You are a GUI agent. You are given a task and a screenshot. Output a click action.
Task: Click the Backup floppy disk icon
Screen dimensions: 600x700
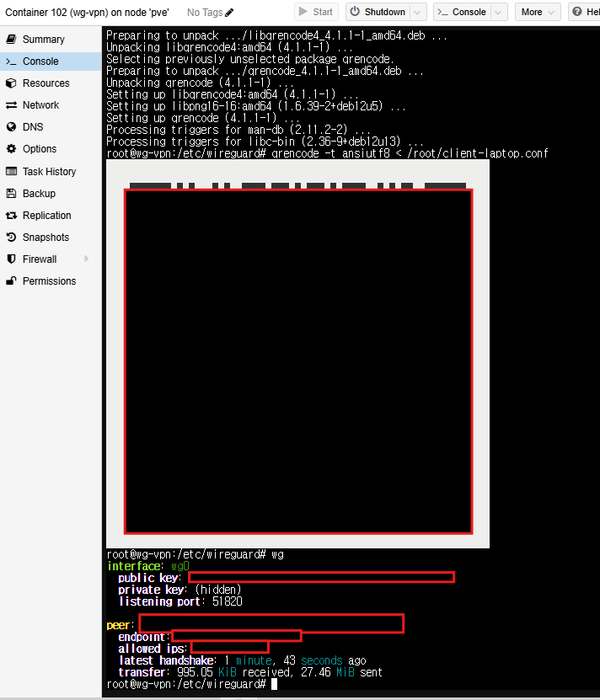pyautogui.click(x=11, y=193)
